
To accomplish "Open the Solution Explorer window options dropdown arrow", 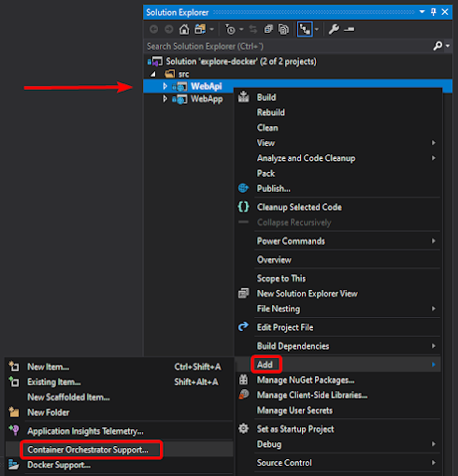I will [x=422, y=12].
